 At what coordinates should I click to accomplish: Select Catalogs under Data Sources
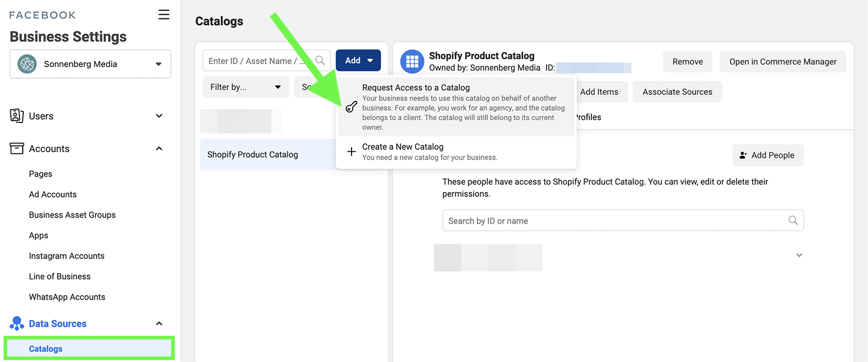coord(89,348)
